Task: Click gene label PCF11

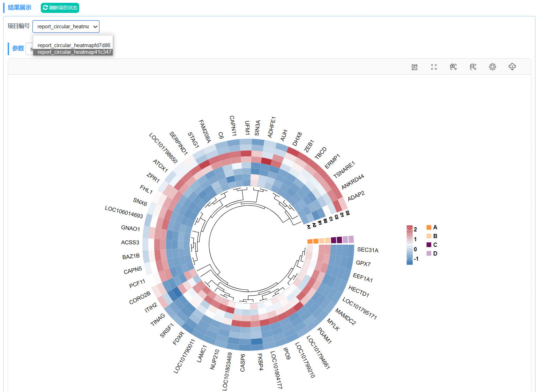Action: coord(137,283)
